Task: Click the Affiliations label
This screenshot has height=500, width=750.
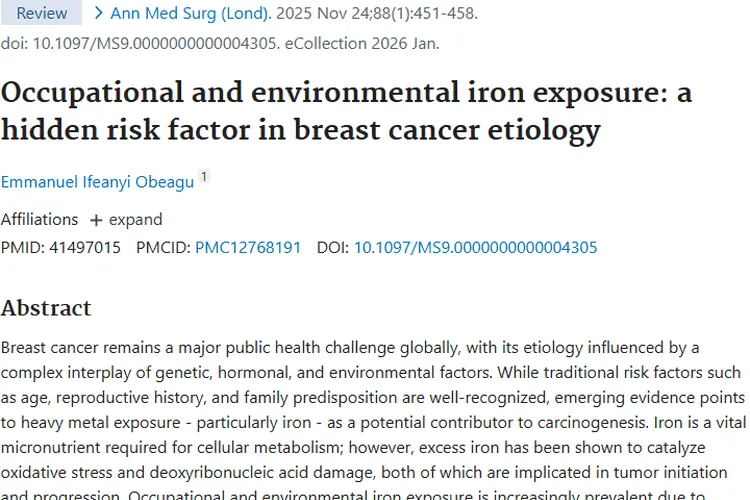Action: click(x=39, y=220)
